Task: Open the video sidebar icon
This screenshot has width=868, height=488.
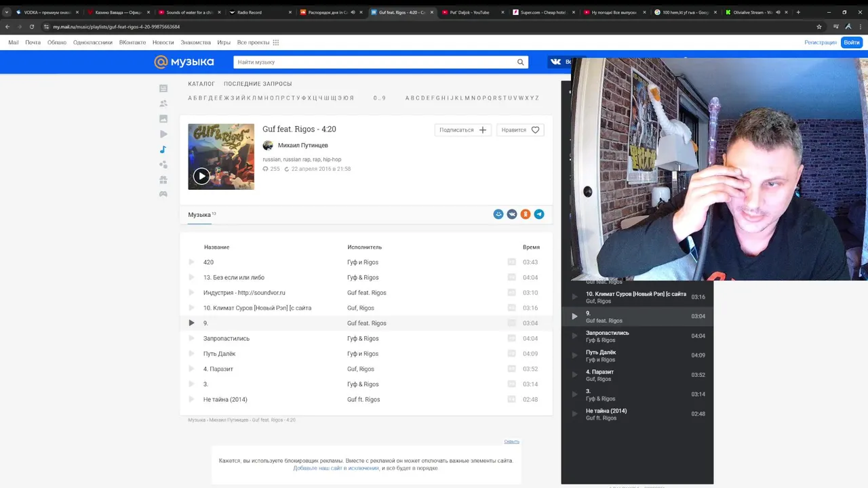Action: [163, 134]
